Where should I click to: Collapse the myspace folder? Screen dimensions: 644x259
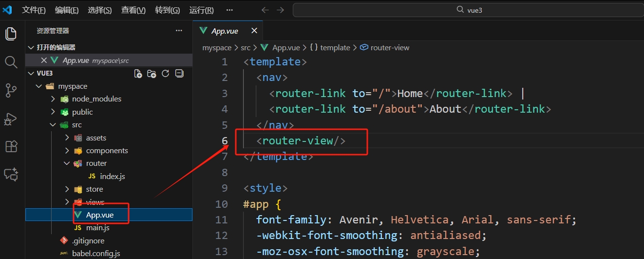pyautogui.click(x=39, y=86)
